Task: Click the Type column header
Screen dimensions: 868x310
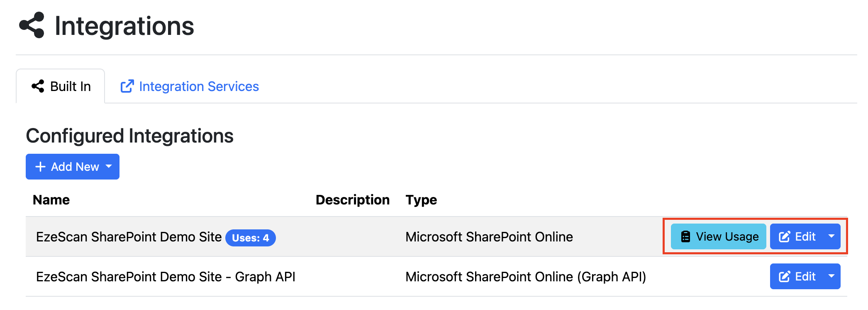Action: [421, 200]
